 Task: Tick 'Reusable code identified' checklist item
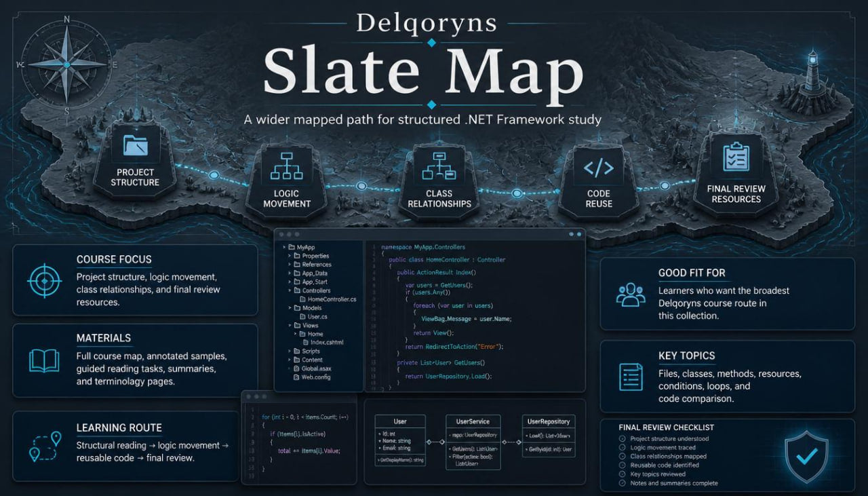(x=623, y=465)
